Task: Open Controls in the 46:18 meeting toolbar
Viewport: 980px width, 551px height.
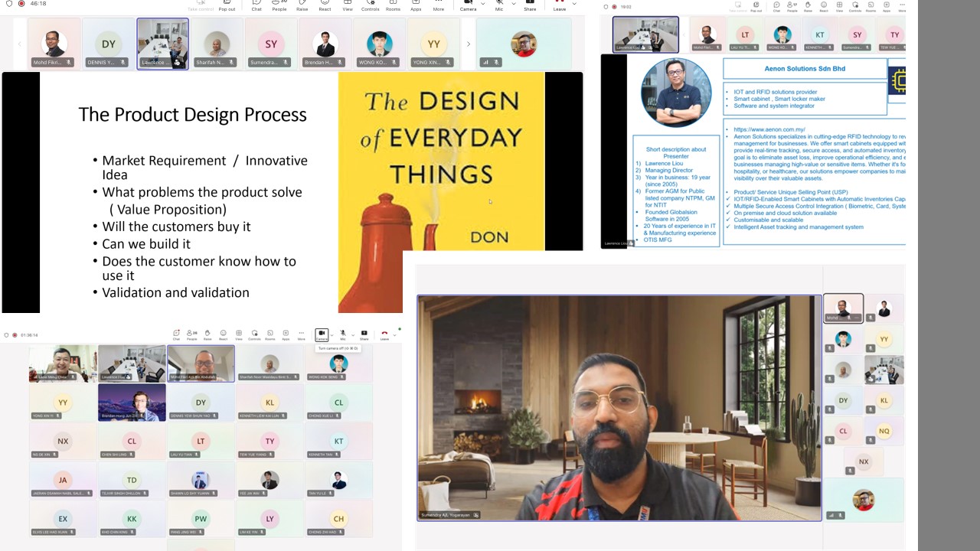Action: click(370, 5)
